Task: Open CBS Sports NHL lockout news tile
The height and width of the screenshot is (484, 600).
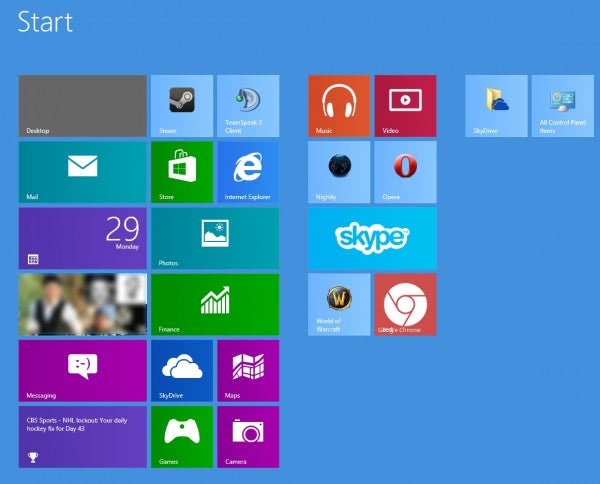Action: pos(83,437)
